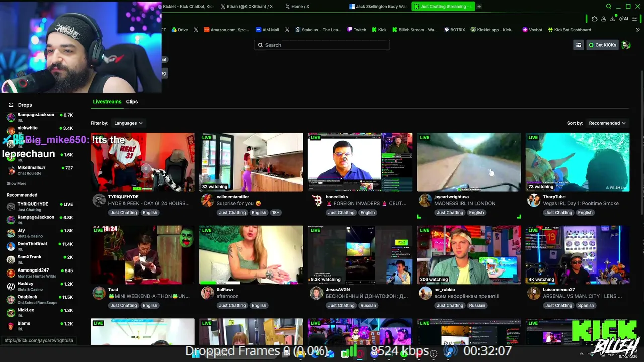Open NickLee in the Recommended list

coord(40,312)
